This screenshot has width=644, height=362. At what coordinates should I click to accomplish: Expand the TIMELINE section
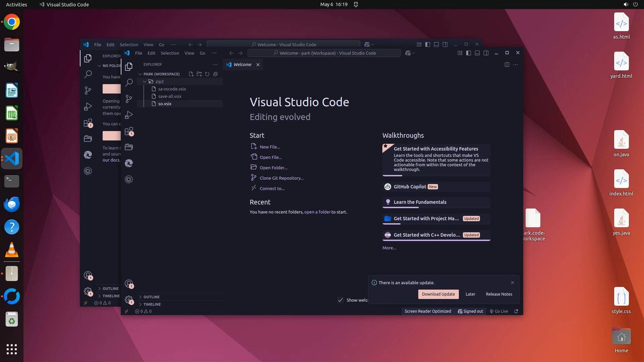point(152,304)
